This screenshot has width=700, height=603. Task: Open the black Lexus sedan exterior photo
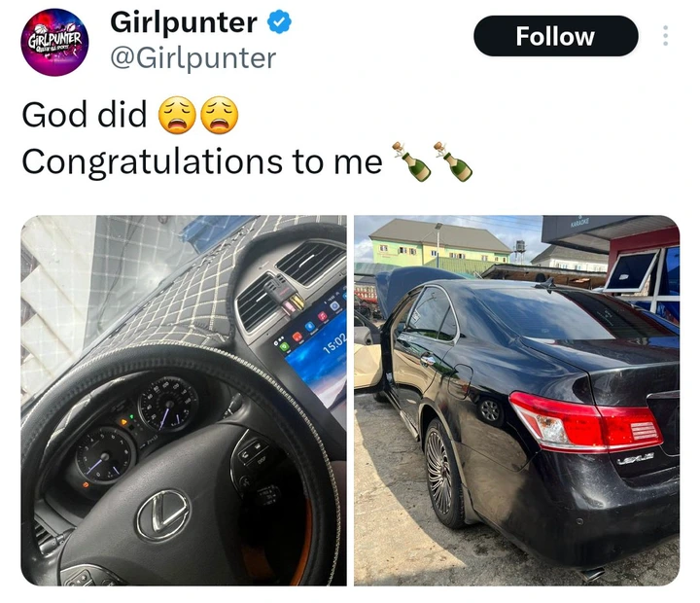click(x=517, y=400)
